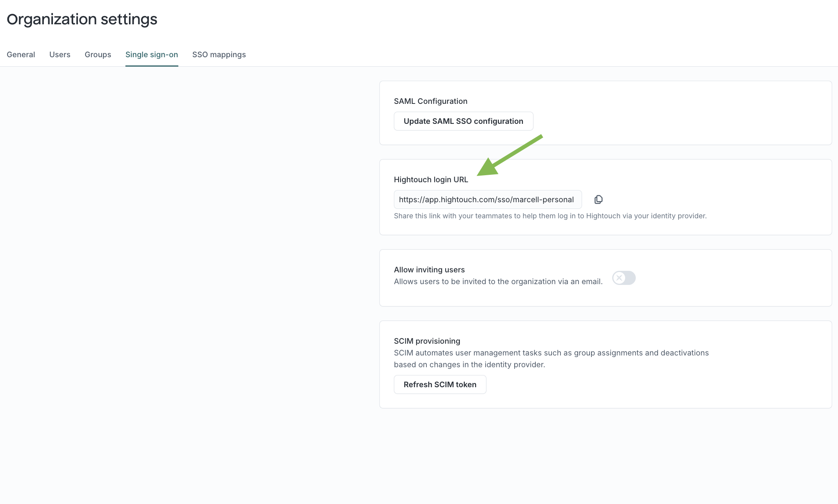This screenshot has width=838, height=504.
Task: Click the Allow inviting users title
Action: [429, 270]
